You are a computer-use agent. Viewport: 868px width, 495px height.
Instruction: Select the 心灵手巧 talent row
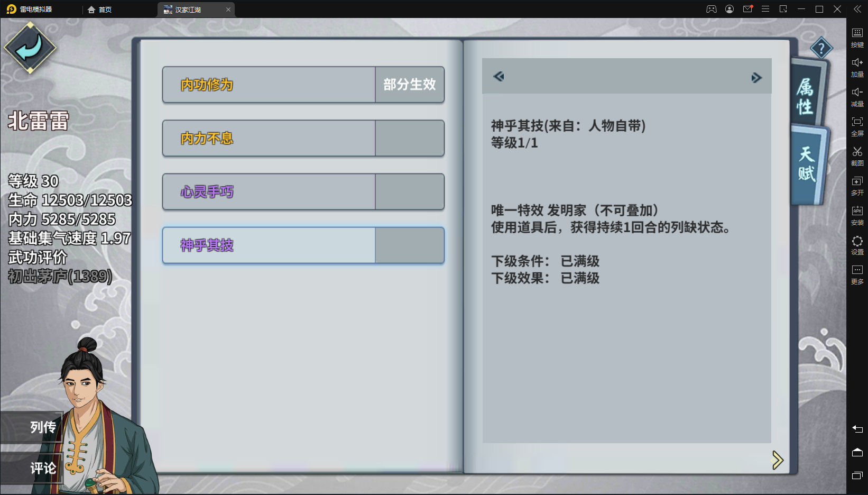point(303,191)
